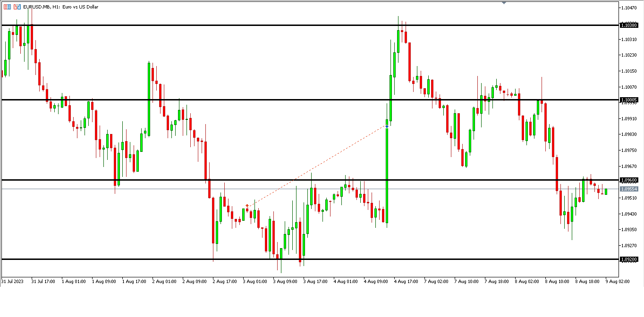The image size is (644, 317).
Task: Click the 1.09200 price label on axis
Action: pyautogui.click(x=629, y=259)
